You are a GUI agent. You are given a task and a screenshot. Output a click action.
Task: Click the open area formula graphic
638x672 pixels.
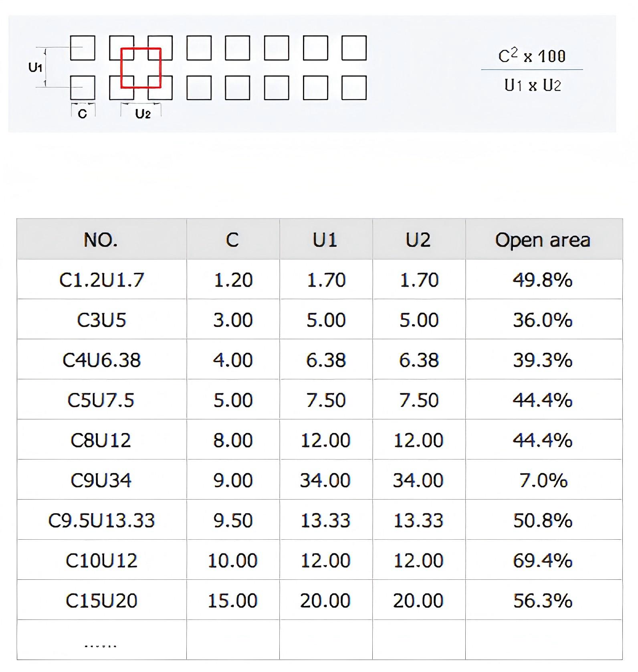(532, 70)
